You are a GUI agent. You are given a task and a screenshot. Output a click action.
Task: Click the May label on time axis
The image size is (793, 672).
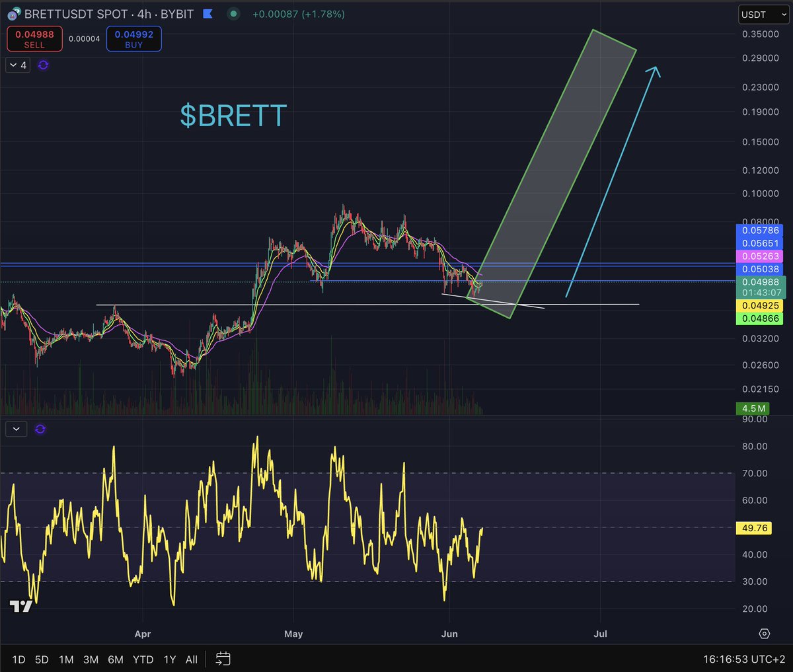(x=293, y=634)
